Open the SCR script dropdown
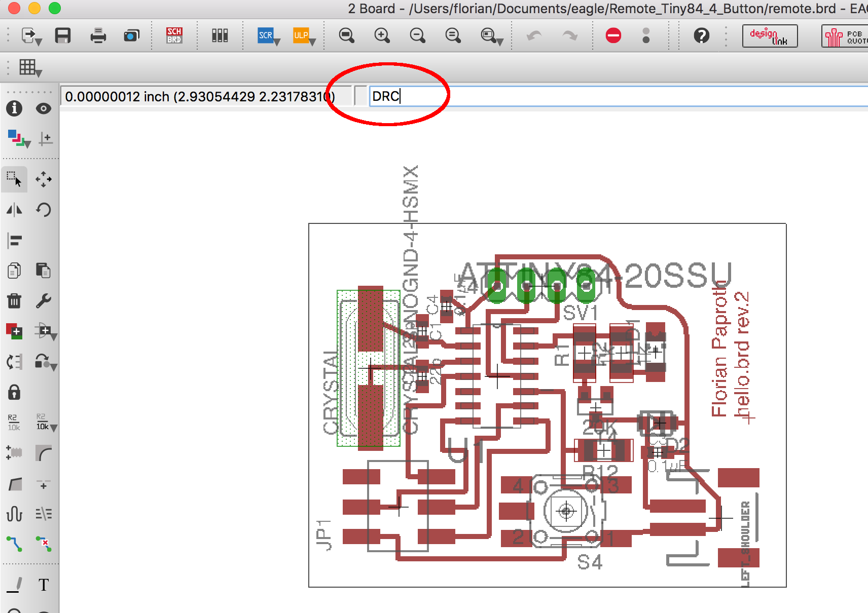Image resolution: width=868 pixels, height=613 pixels. (277, 43)
